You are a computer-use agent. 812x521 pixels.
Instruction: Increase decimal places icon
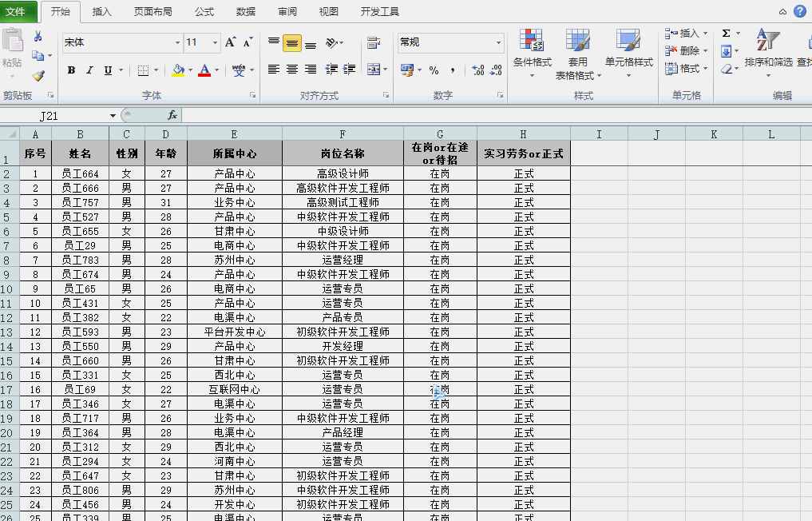tap(478, 70)
